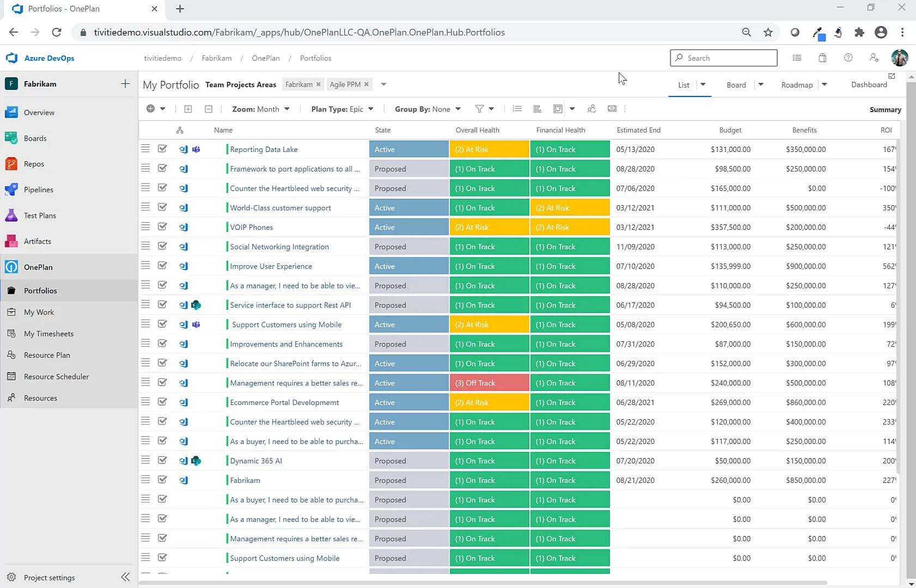Open the Group By: None dropdown
916x588 pixels.
tap(428, 109)
